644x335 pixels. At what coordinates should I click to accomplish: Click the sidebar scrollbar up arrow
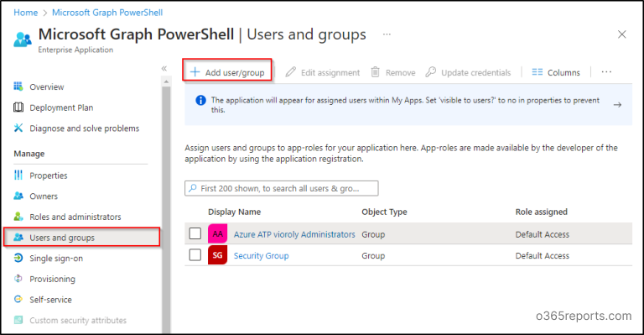click(166, 81)
